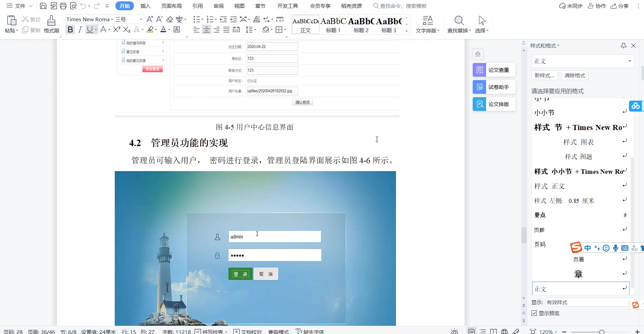Click the 分享 share button
Image resolution: width=644 pixels, height=334 pixels.
point(620,6)
